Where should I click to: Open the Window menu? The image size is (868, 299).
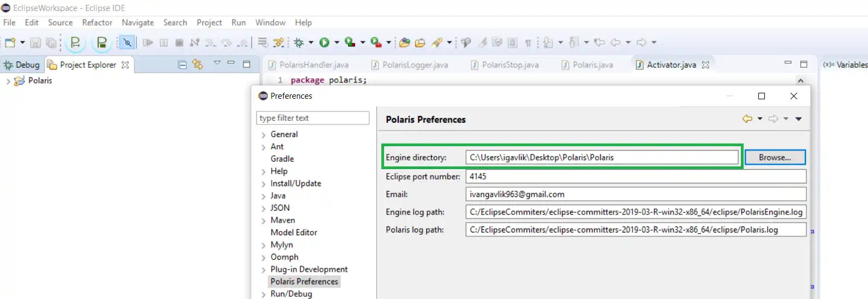270,22
